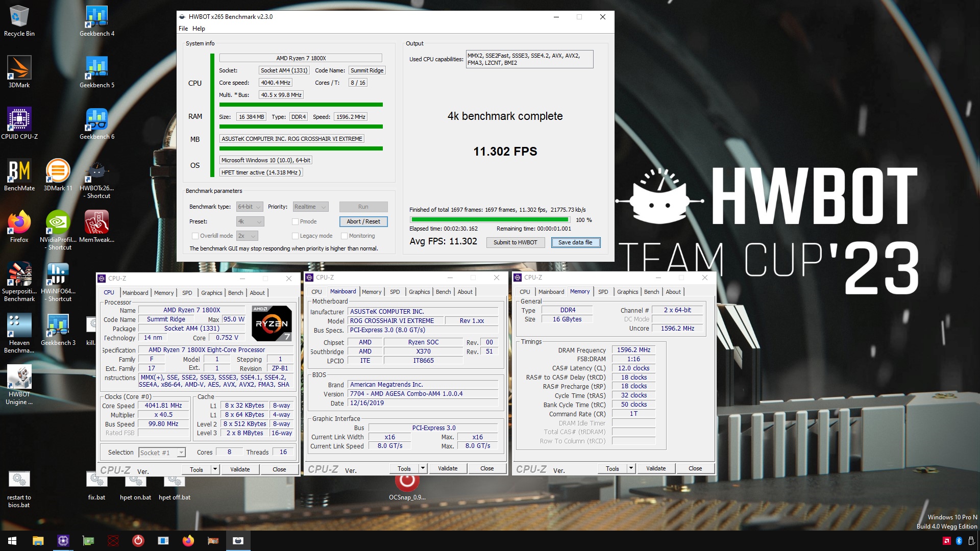The width and height of the screenshot is (980, 551).
Task: Enable the Overkill mode checkbox
Action: (195, 236)
